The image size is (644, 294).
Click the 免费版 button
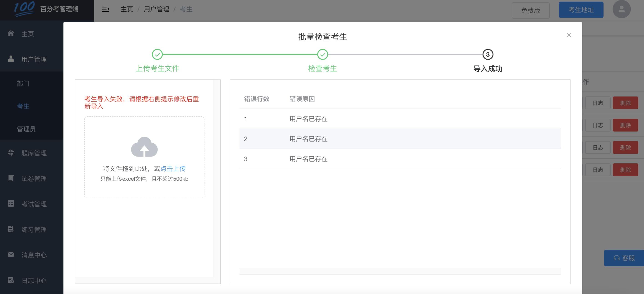pyautogui.click(x=531, y=10)
